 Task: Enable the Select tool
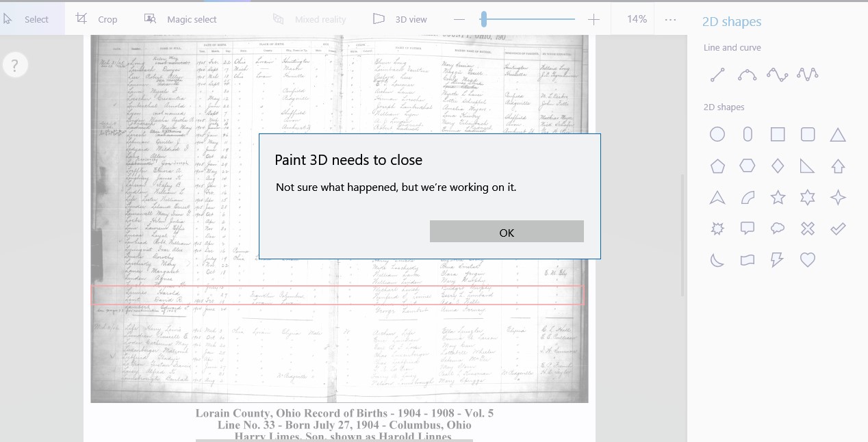point(27,19)
